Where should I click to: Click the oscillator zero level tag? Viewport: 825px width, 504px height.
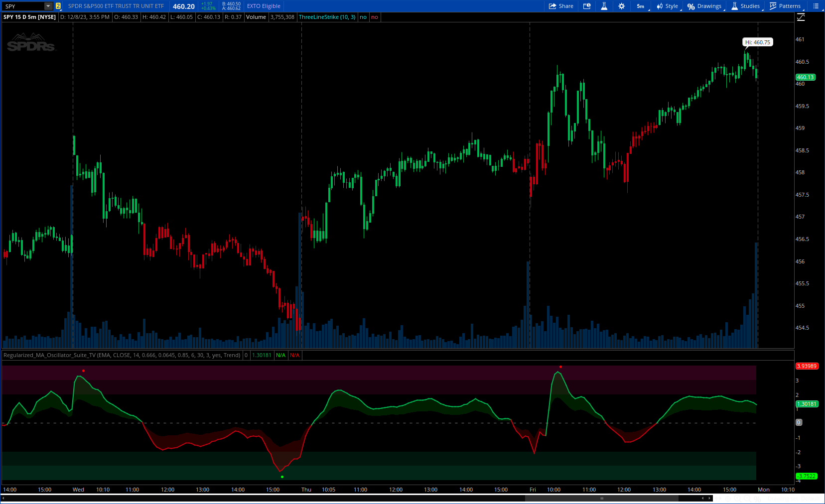[x=799, y=422]
